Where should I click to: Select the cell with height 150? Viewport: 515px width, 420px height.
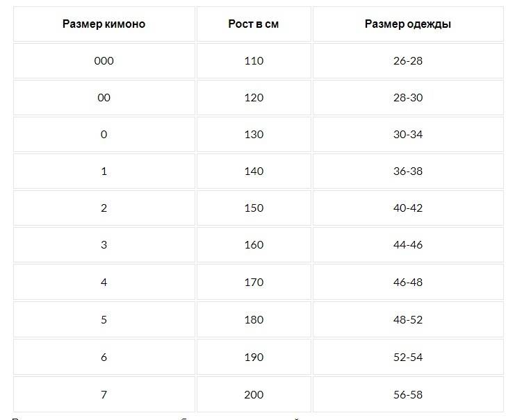pos(254,208)
